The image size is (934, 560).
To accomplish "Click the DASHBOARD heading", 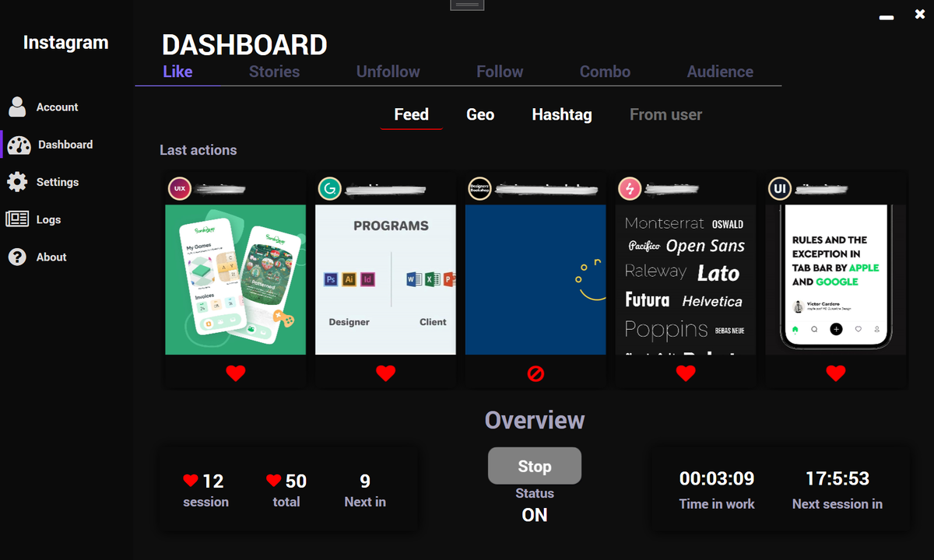I will 244,45.
